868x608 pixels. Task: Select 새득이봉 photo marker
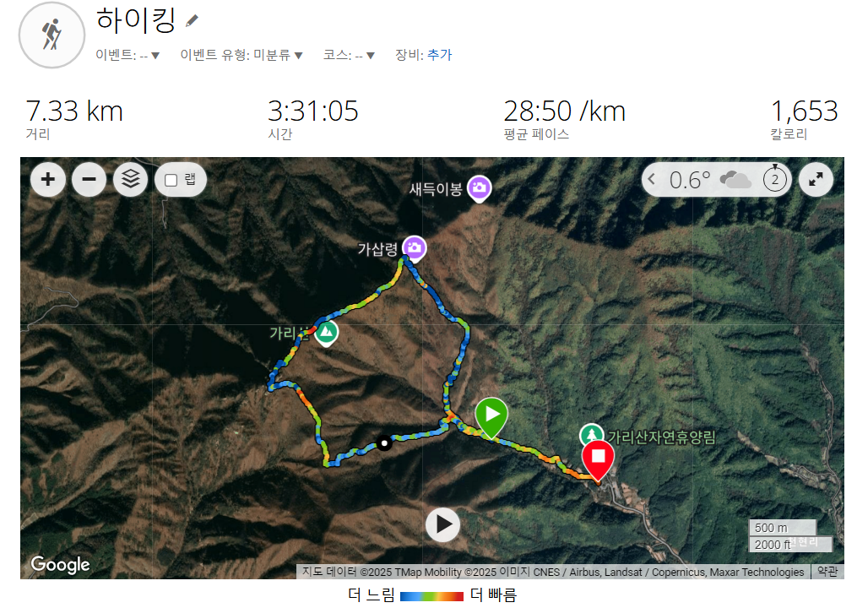(x=480, y=189)
